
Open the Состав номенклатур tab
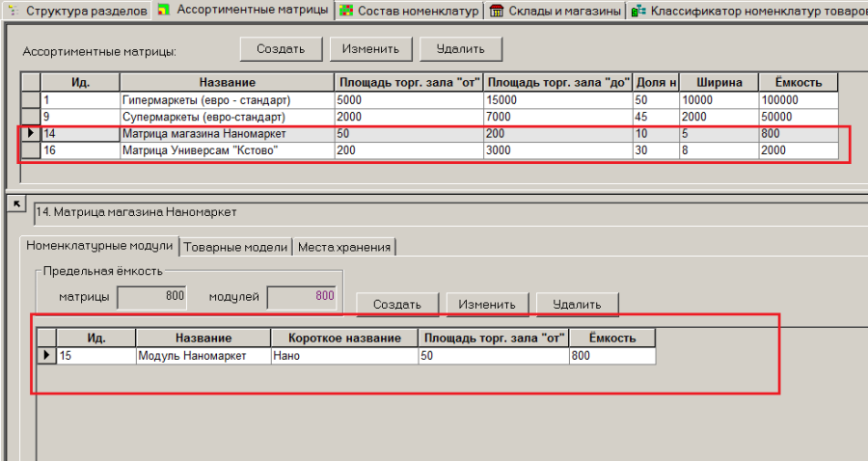coord(409,11)
